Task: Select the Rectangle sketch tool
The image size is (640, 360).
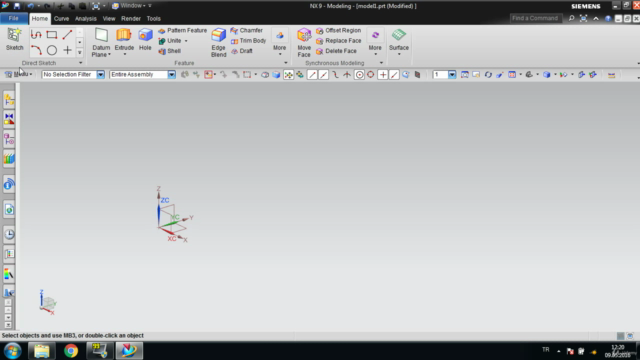Action: click(x=51, y=35)
